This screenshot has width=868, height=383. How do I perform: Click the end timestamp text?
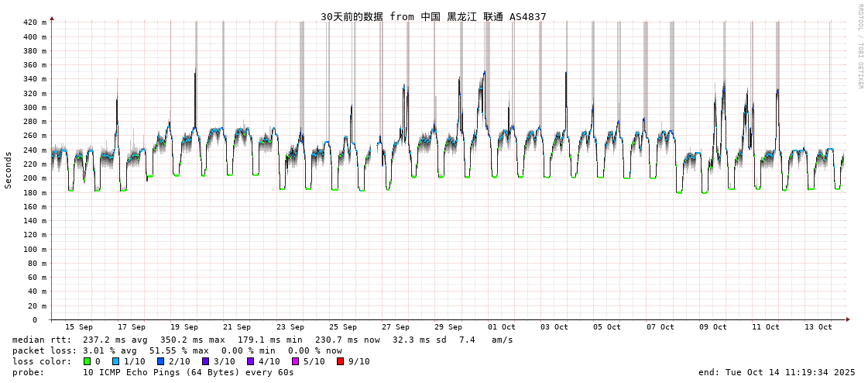pyautogui.click(x=777, y=372)
